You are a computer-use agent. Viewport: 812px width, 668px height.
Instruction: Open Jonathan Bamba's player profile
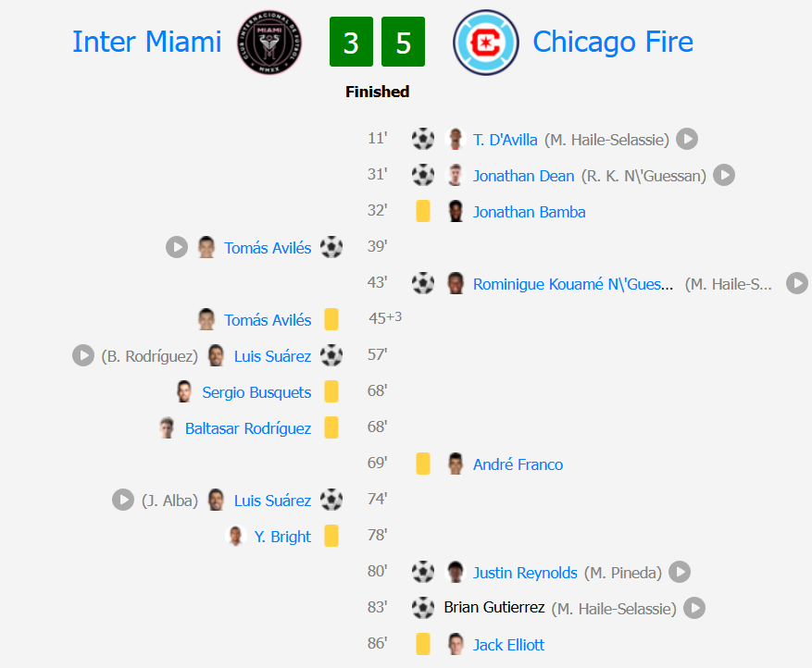[529, 212]
